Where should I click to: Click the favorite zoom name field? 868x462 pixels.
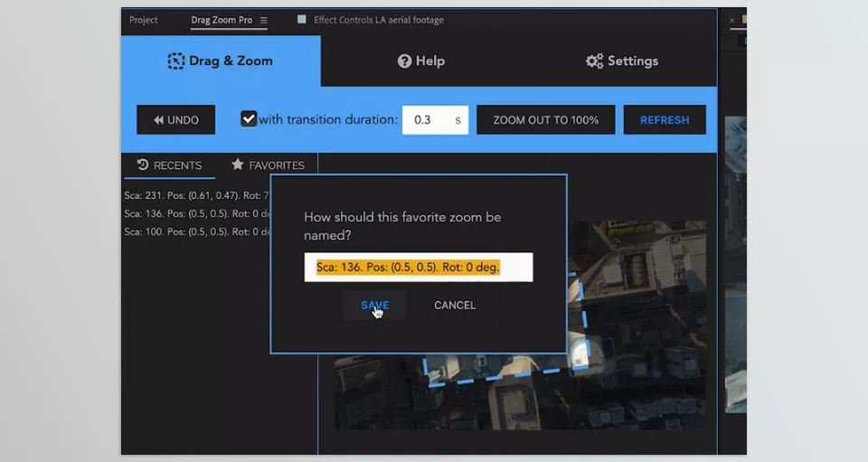(419, 268)
